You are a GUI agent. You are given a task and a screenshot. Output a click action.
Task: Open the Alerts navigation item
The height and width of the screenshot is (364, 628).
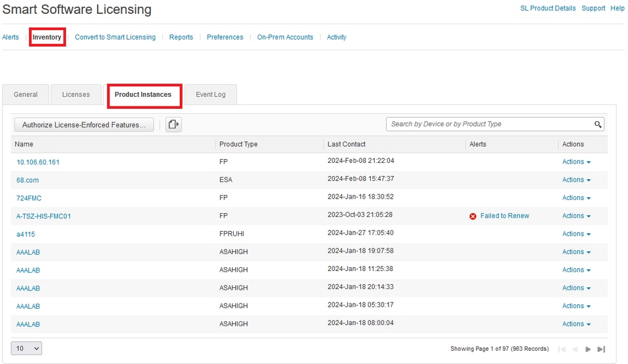11,37
